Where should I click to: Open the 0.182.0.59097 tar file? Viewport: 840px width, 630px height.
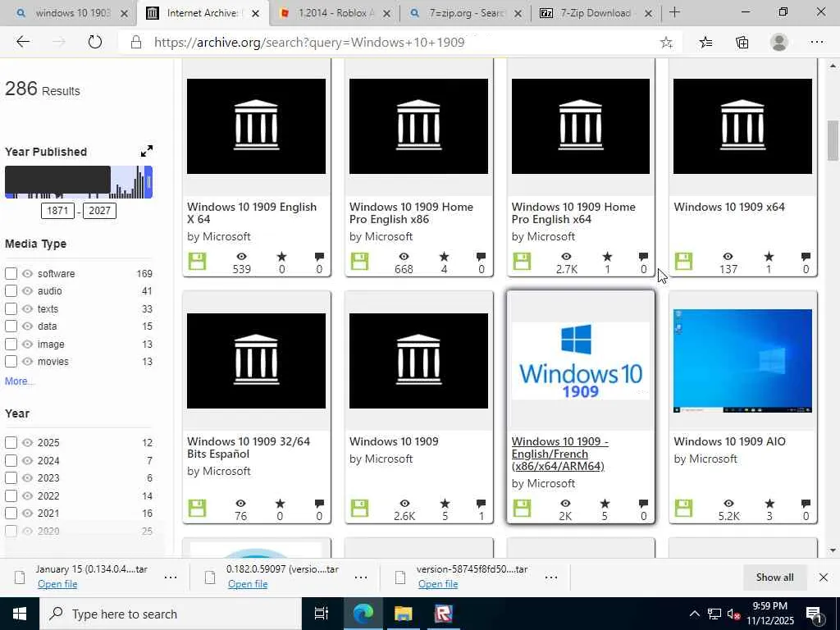[248, 584]
